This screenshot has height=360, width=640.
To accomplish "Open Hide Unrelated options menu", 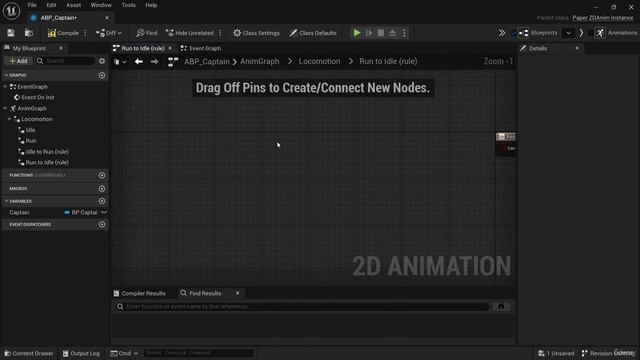I will 220,33.
